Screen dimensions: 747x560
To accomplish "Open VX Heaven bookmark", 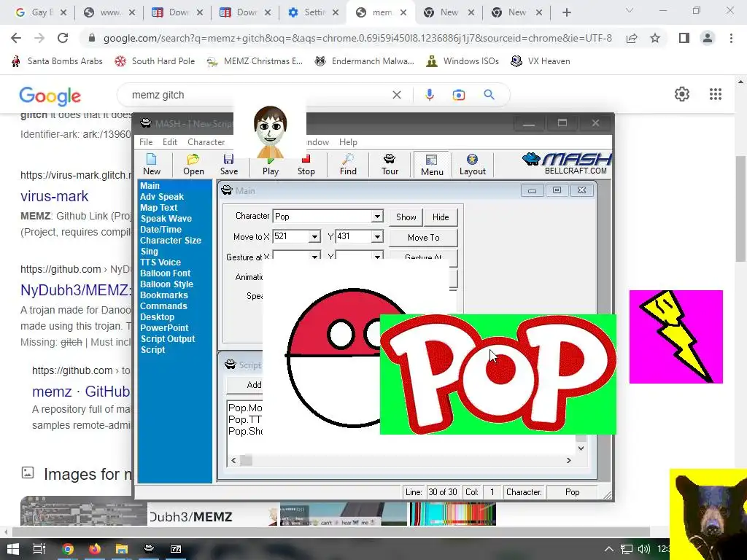I will click(x=541, y=61).
